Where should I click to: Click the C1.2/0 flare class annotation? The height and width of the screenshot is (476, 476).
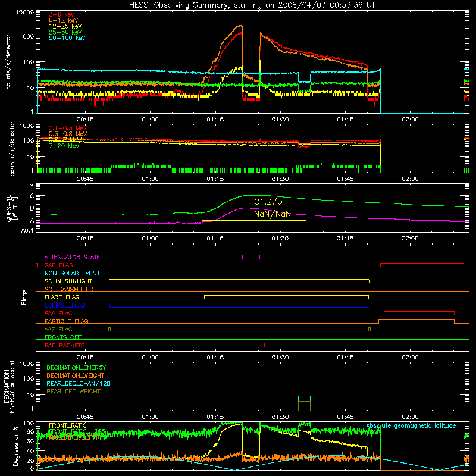[x=268, y=202]
